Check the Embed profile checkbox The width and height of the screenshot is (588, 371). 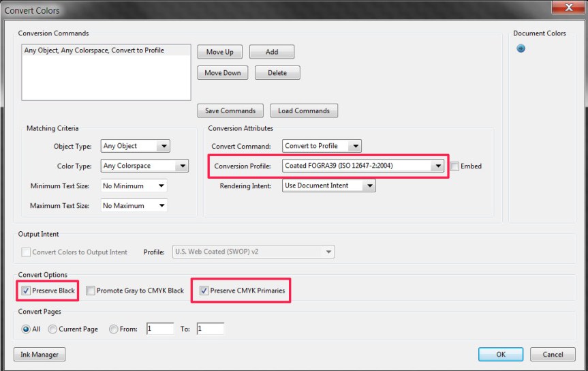point(454,166)
